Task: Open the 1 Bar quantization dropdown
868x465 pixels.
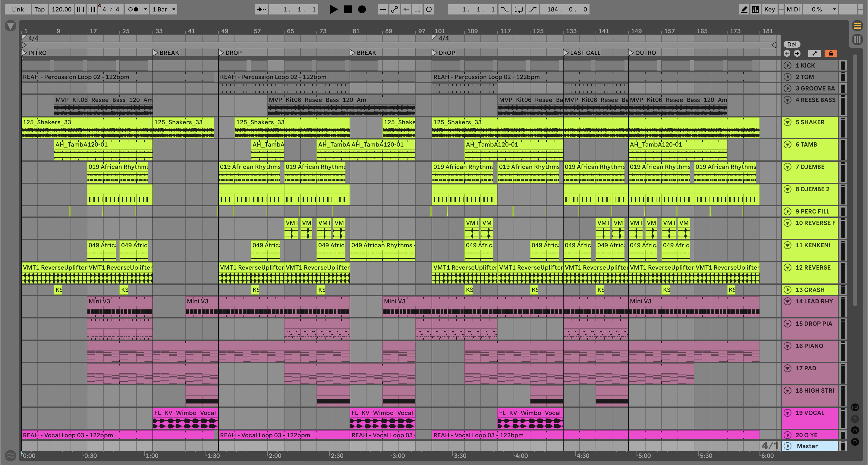Action: pos(164,9)
